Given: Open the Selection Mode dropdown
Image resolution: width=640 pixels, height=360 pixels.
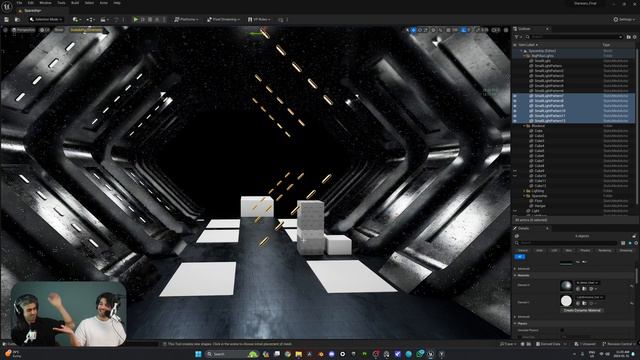Looking at the screenshot, I should pyautogui.click(x=46, y=19).
